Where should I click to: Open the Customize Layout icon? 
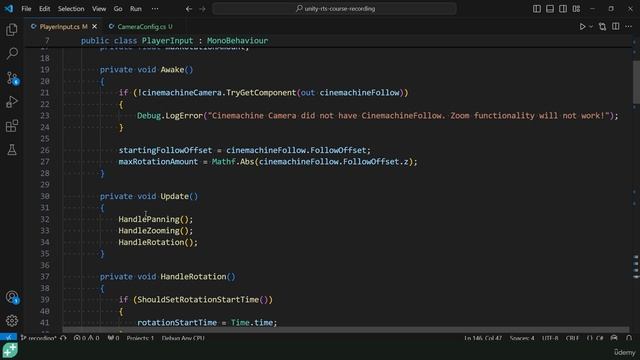(x=576, y=9)
